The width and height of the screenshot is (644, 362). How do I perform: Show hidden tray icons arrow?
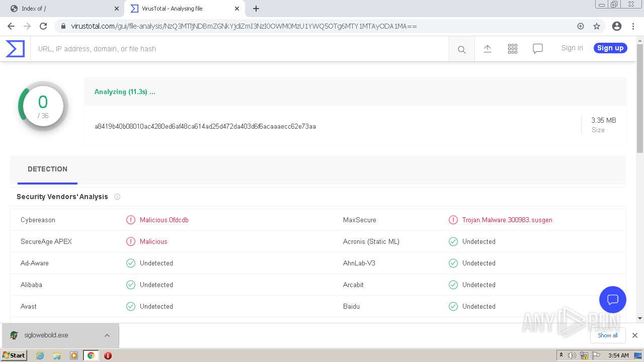click(x=561, y=355)
